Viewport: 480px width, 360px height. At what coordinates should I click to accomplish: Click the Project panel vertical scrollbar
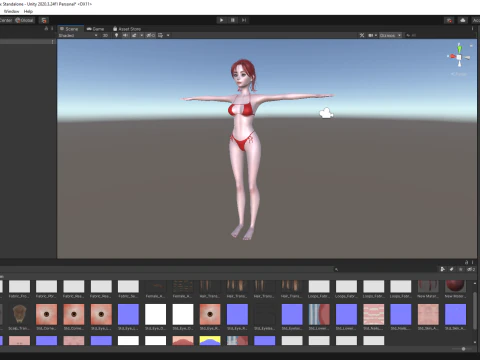coord(475,312)
